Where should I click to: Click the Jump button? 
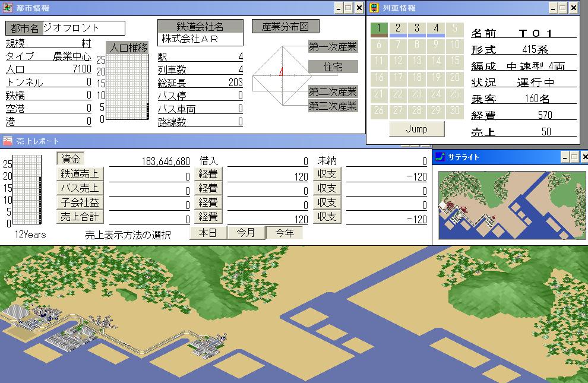tap(416, 129)
